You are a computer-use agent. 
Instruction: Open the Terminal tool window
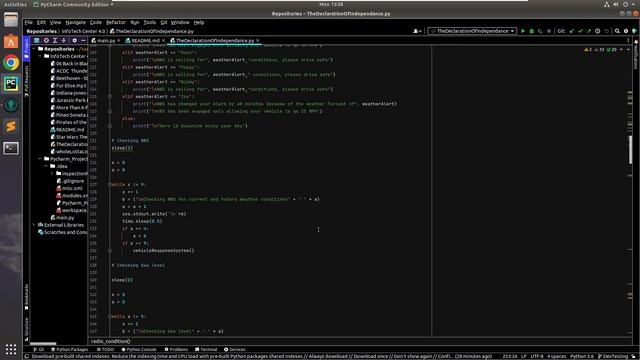tap(206, 349)
